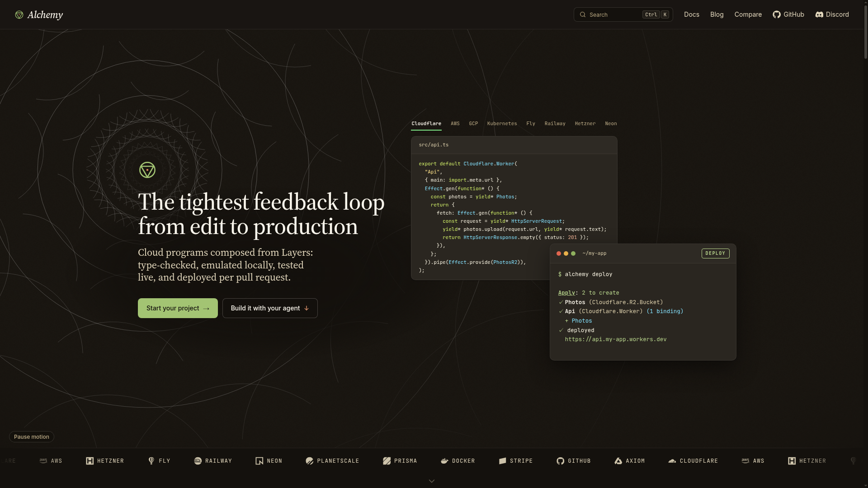Click the Hetzner logo left of Fly in marquee

[90, 461]
